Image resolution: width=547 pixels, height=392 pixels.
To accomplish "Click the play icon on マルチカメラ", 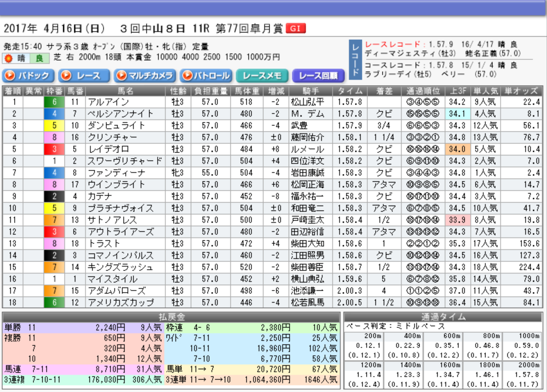I will tap(121, 75).
